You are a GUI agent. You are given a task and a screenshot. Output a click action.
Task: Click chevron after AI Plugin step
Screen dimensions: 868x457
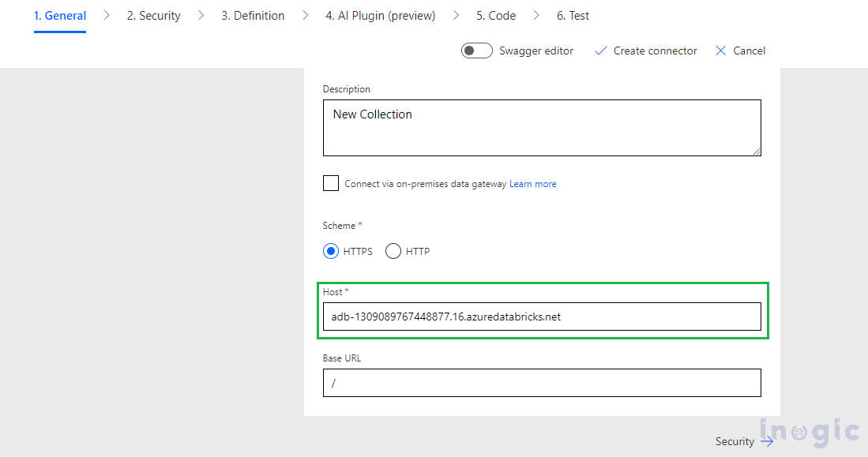(456, 16)
